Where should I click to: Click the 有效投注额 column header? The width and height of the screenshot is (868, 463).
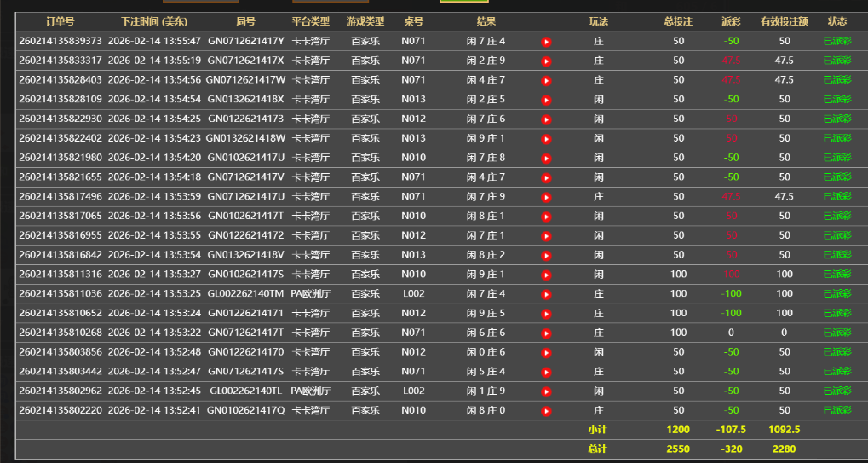tap(784, 21)
